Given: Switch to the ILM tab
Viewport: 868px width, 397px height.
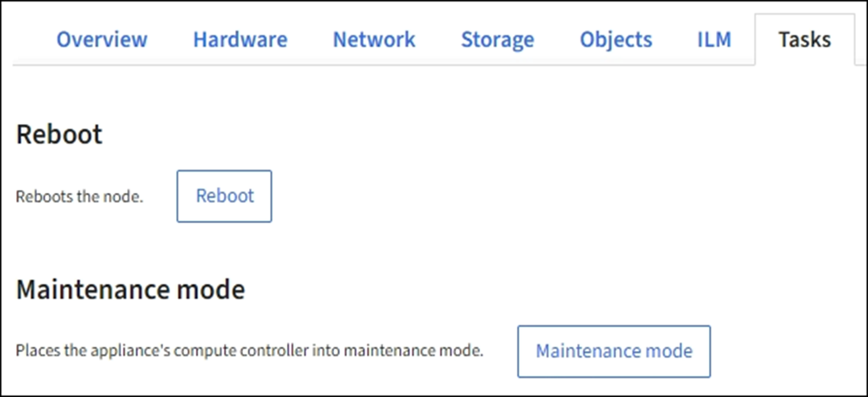Looking at the screenshot, I should coord(714,40).
